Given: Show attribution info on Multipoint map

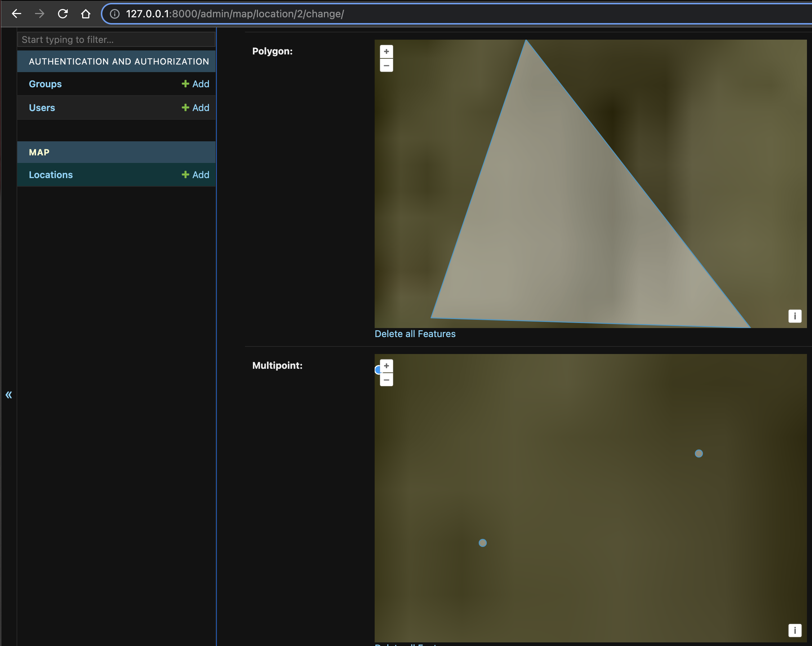Looking at the screenshot, I should click(x=795, y=630).
